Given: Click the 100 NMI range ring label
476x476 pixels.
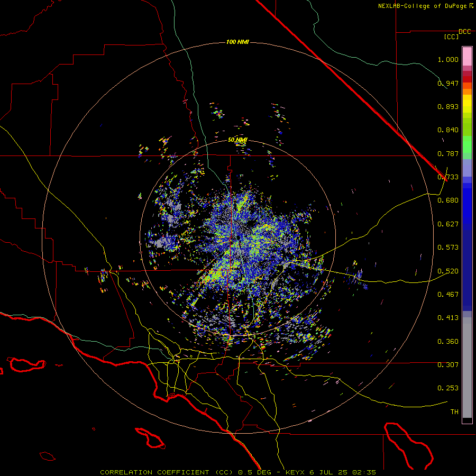Looking at the screenshot, I should coord(237,42).
